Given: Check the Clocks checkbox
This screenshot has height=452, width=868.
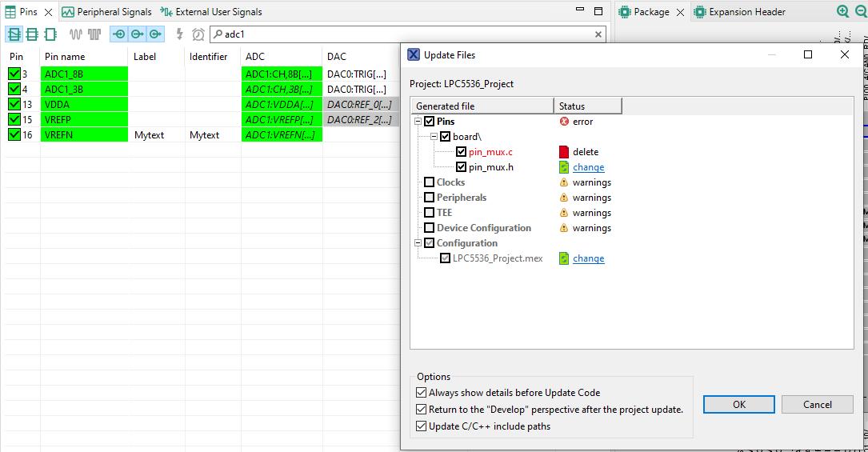Looking at the screenshot, I should 429,182.
